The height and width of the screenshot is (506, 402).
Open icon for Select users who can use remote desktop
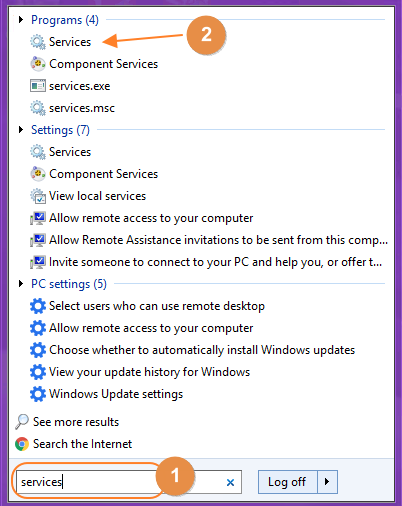(x=38, y=306)
